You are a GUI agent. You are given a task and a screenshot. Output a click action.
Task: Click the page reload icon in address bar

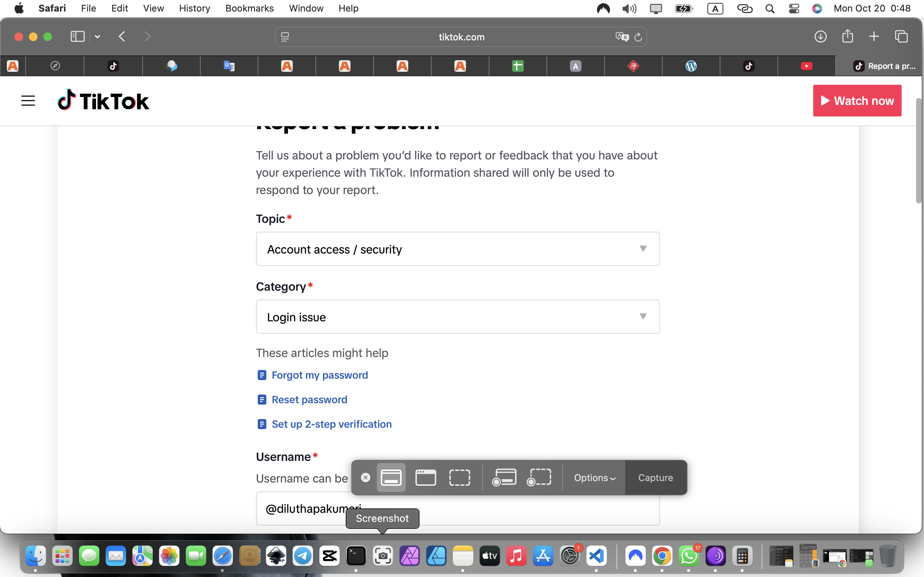[638, 37]
